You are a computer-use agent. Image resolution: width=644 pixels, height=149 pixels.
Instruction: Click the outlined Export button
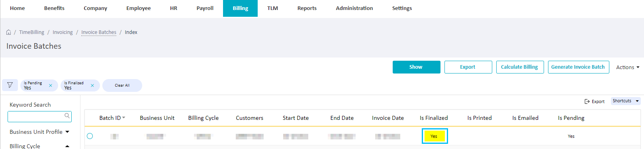tap(468, 67)
